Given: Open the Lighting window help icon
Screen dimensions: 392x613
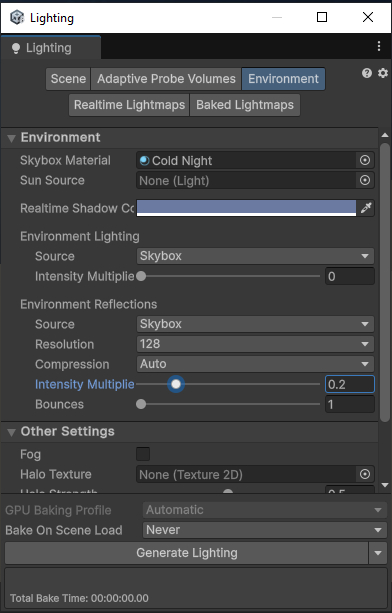Looking at the screenshot, I should click(367, 73).
